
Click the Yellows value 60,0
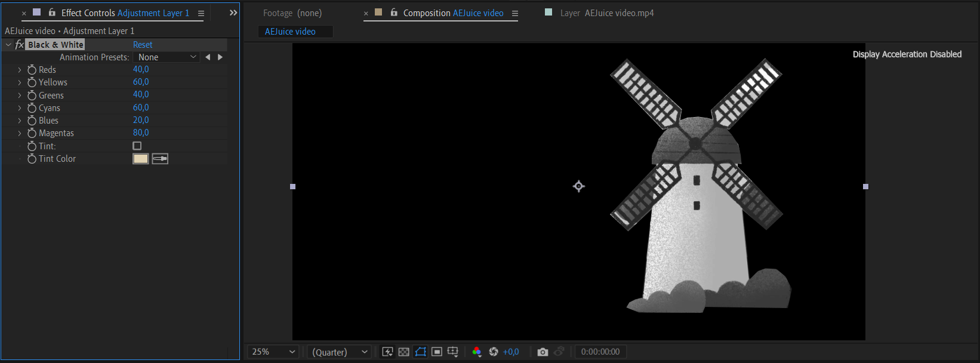141,82
